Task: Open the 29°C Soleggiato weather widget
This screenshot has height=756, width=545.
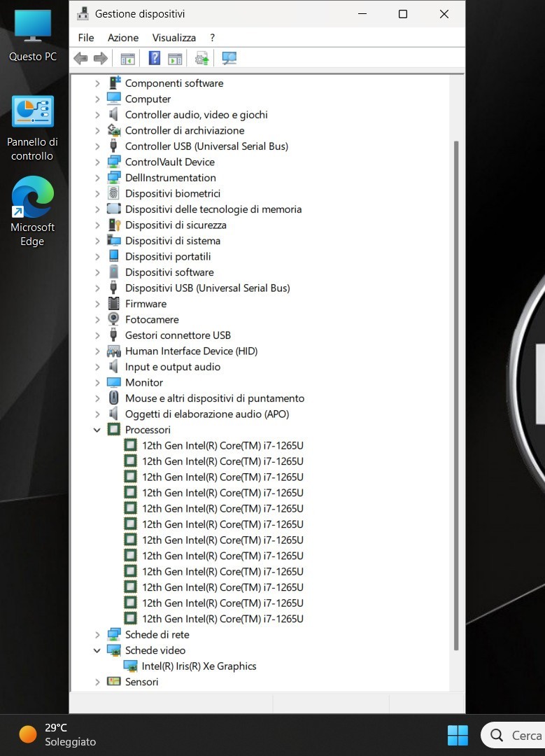Action: [x=57, y=735]
